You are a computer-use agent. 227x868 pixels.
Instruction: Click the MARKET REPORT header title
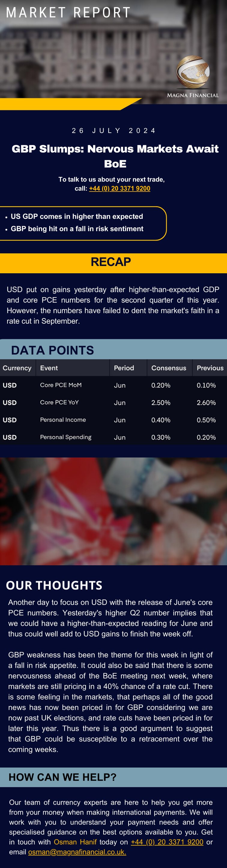[x=68, y=13]
